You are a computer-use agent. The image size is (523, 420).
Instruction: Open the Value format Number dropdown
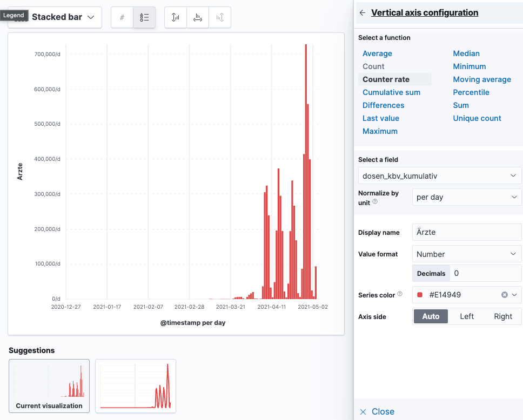(466, 254)
